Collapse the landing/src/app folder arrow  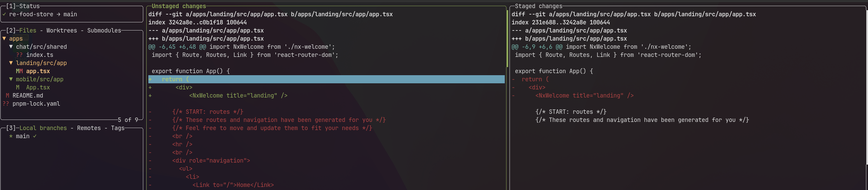click(11, 63)
